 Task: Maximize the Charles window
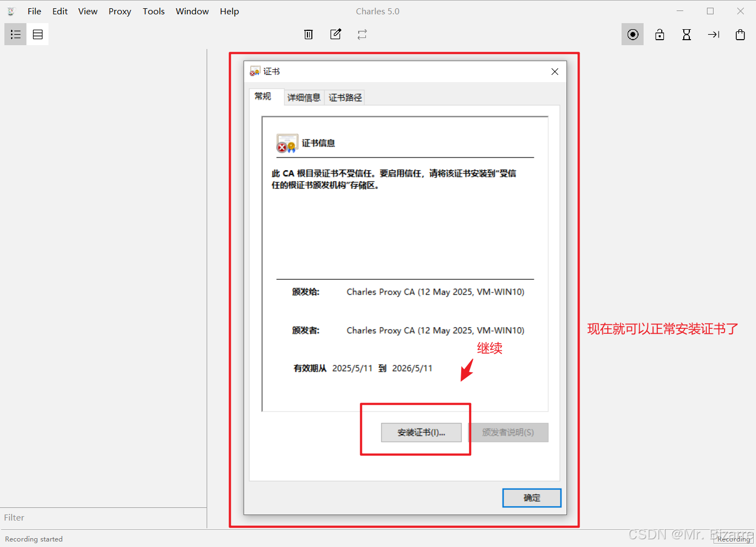pos(710,11)
